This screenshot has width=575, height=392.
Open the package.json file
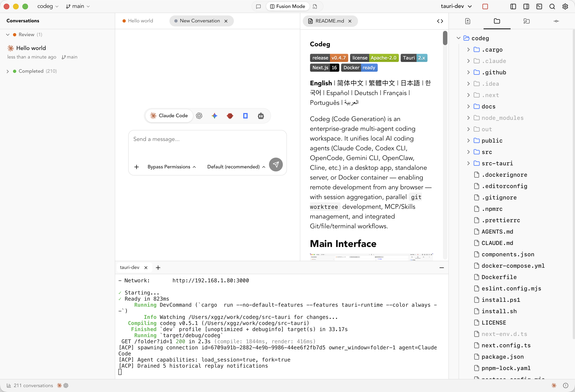(x=502, y=357)
